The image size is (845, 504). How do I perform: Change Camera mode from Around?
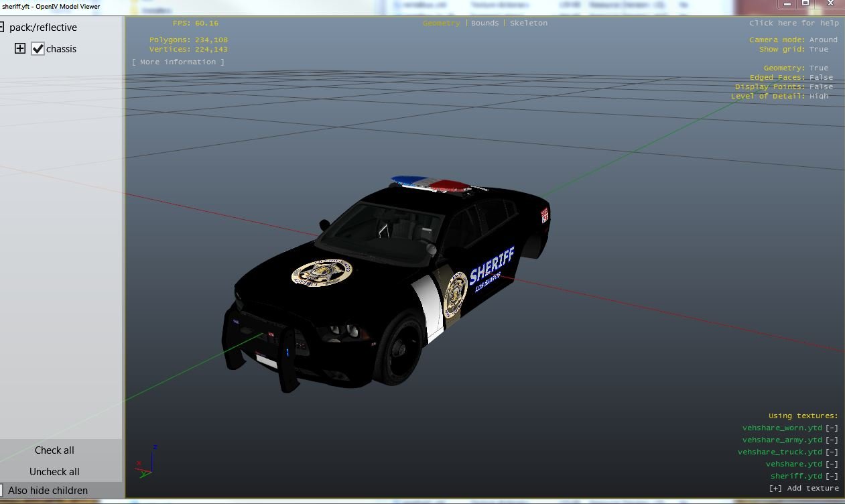click(x=824, y=40)
